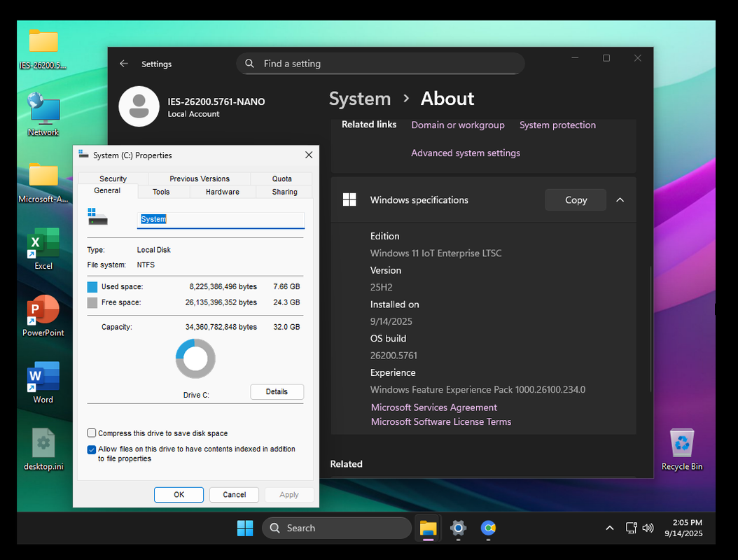Click the 25H2 version value
This screenshot has height=560, width=738.
click(x=381, y=287)
